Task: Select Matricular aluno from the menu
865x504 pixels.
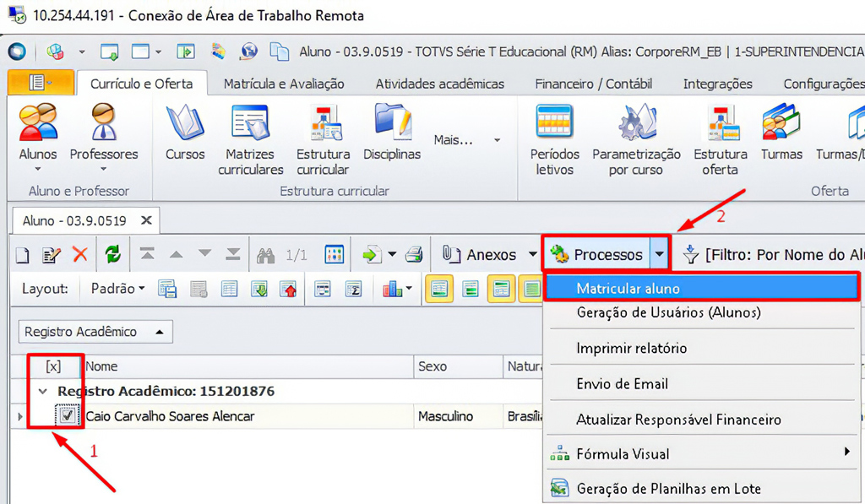Action: click(628, 289)
